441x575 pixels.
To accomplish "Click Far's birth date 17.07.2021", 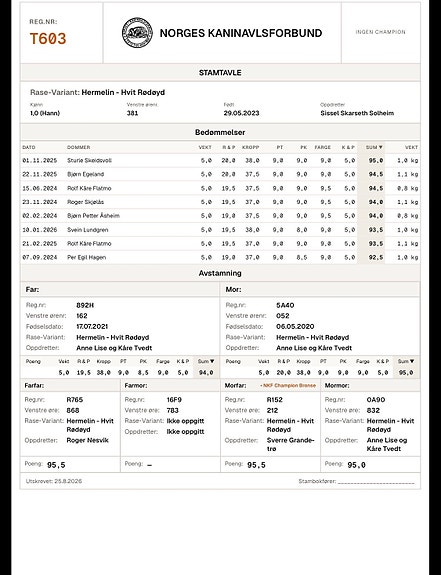I will pyautogui.click(x=92, y=326).
